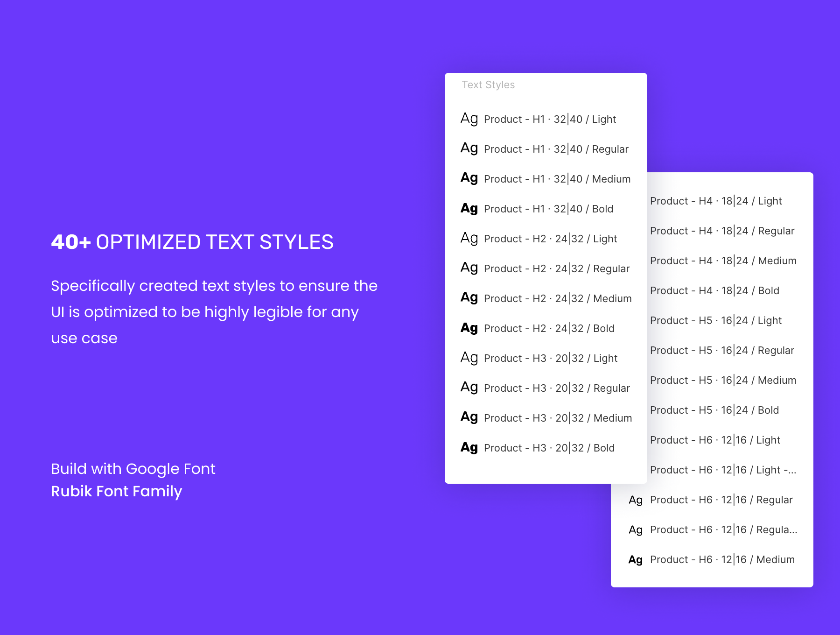Apply the Product - H5 16|24 Regular style

722,350
